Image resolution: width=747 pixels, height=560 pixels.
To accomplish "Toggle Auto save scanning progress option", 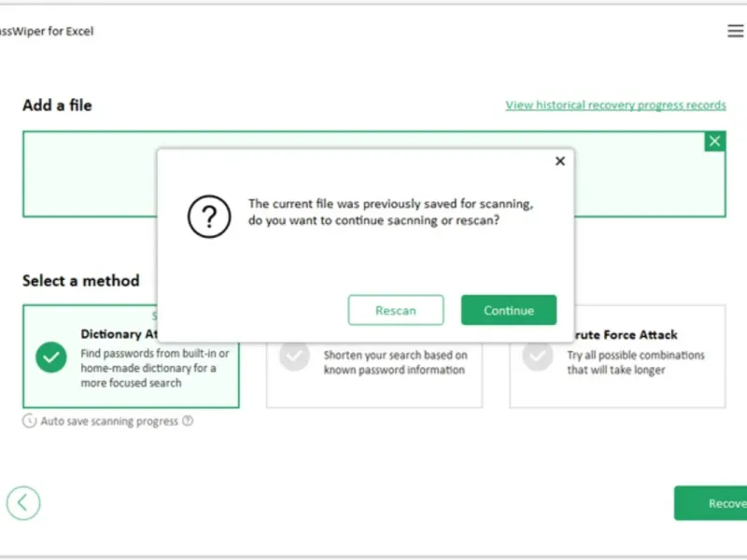I will tap(29, 421).
